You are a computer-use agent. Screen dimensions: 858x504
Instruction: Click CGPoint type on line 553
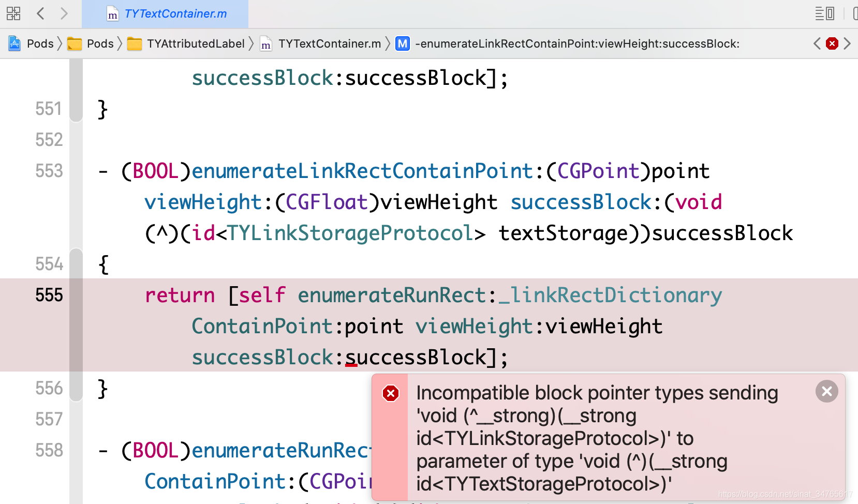coord(599,171)
